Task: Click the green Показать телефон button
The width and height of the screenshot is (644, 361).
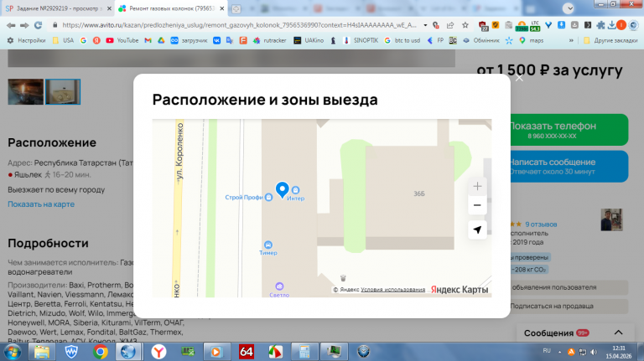Action: pos(569,130)
